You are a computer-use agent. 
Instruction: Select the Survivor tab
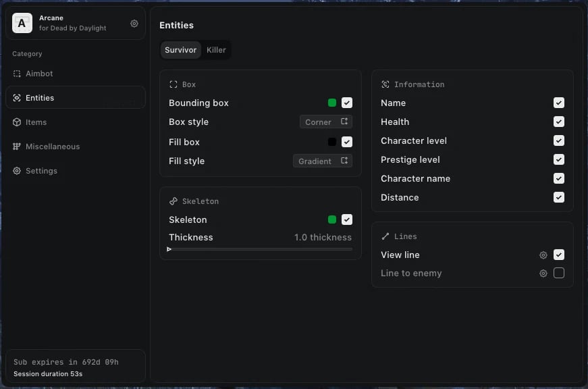[180, 50]
